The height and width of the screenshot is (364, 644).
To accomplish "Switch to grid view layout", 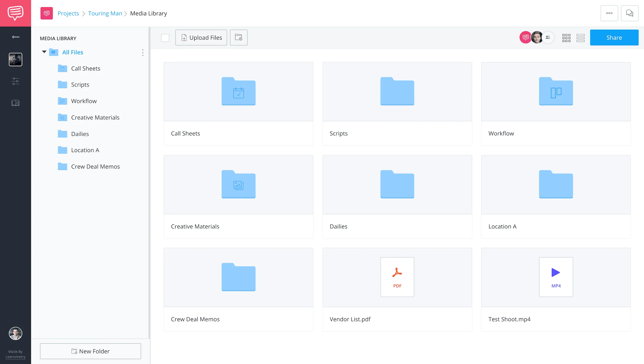I will tap(566, 38).
